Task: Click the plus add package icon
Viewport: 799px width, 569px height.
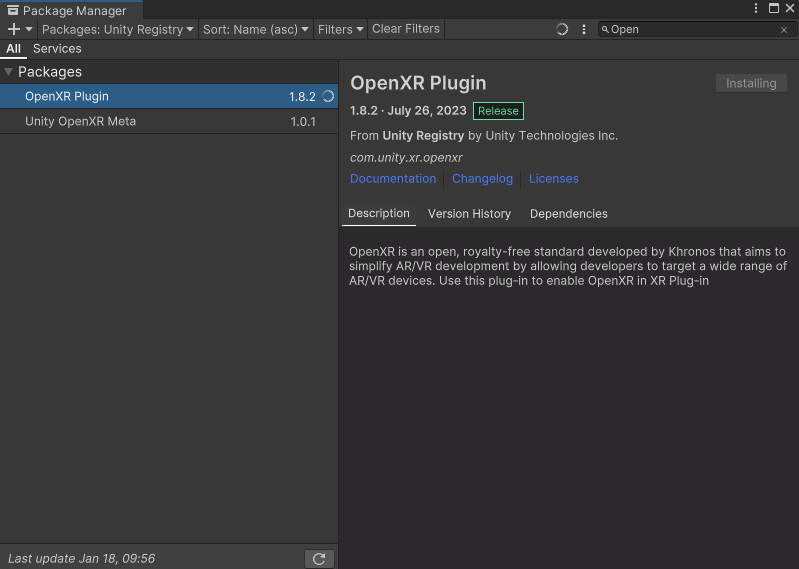Action: (x=14, y=30)
